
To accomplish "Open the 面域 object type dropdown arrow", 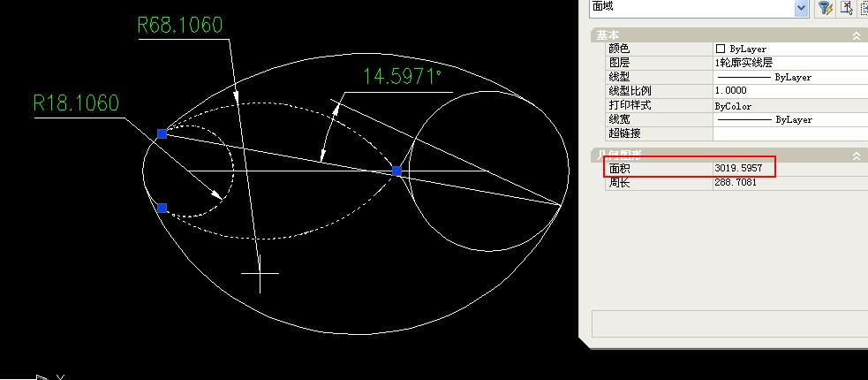I will [x=801, y=7].
